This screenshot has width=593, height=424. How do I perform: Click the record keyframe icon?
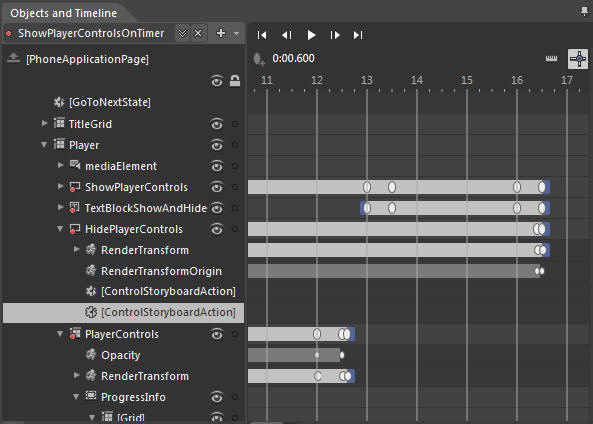(x=259, y=59)
